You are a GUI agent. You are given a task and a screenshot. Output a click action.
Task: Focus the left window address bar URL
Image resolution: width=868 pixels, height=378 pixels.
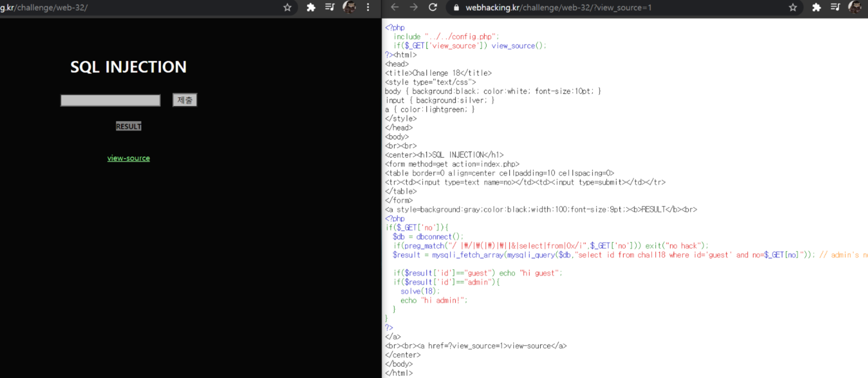point(44,8)
